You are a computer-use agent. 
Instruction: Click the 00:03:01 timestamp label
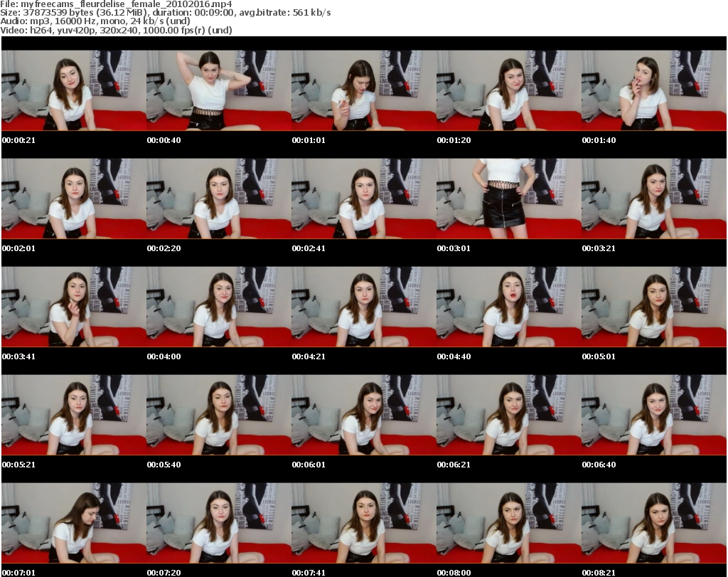454,248
